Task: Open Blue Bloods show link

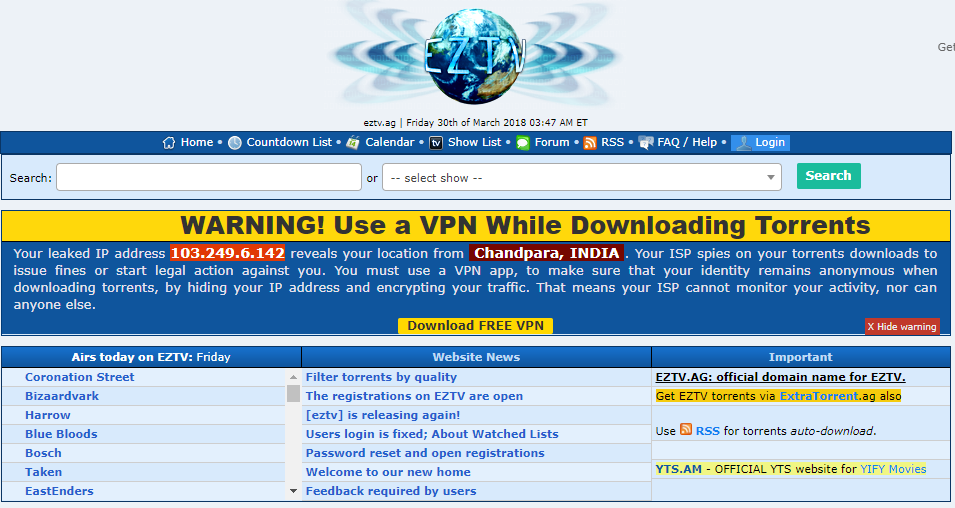Action: click(x=61, y=434)
